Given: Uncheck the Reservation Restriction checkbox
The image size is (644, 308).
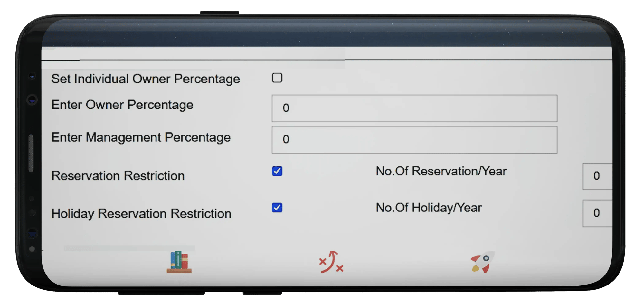Looking at the screenshot, I should 277,171.
